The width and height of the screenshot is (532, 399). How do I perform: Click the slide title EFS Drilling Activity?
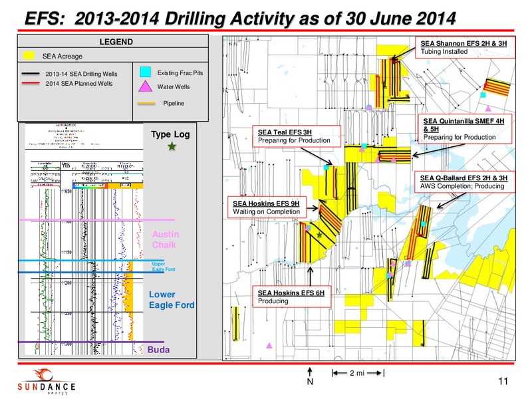[240, 19]
